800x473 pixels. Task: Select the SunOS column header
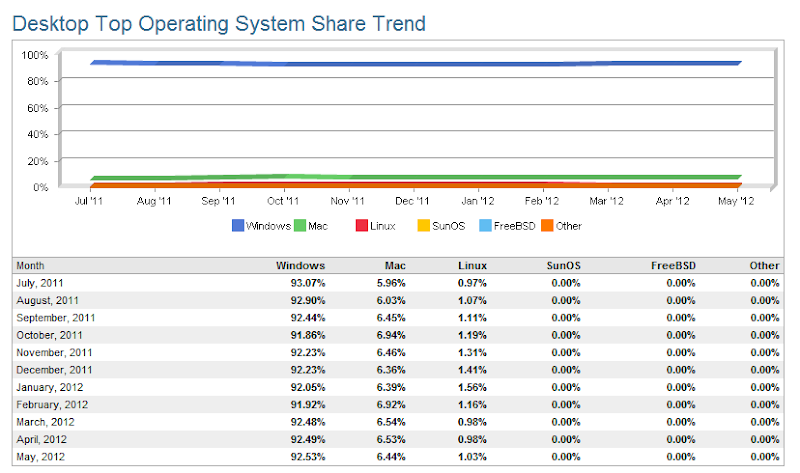coord(563,266)
